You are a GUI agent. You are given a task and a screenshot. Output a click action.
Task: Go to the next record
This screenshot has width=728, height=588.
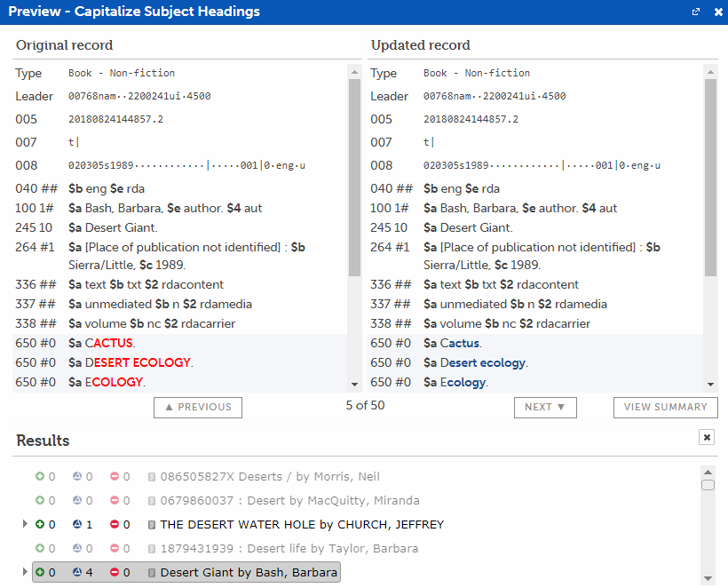(x=545, y=407)
